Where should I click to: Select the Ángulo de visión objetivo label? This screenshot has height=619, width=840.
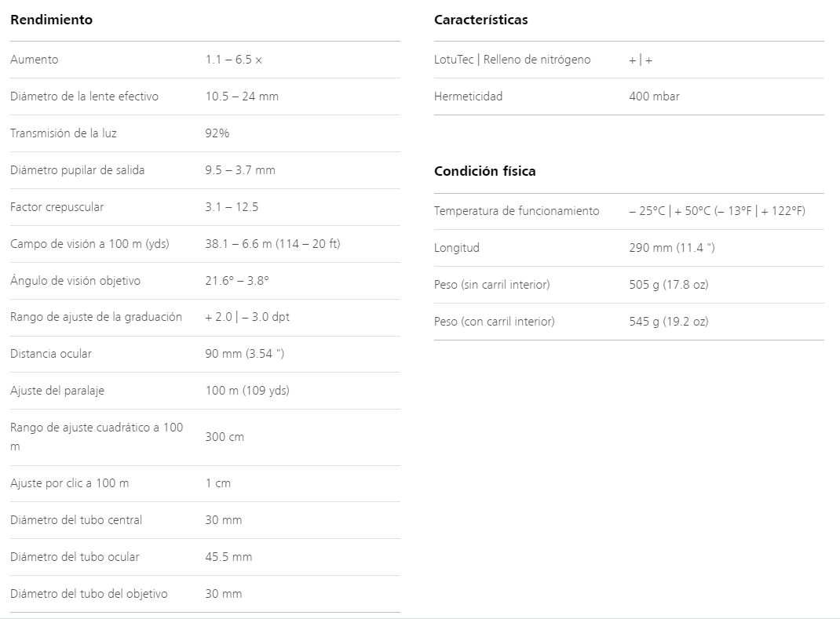coord(75,281)
